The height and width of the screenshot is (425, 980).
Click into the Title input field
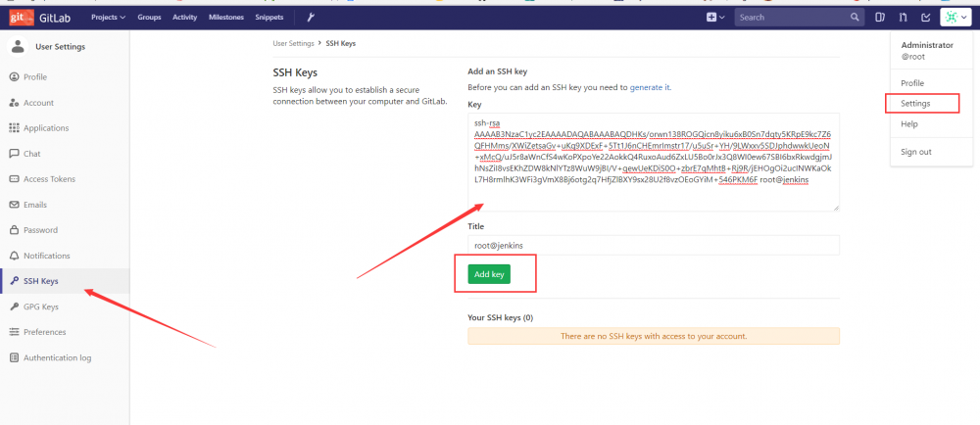tap(654, 245)
